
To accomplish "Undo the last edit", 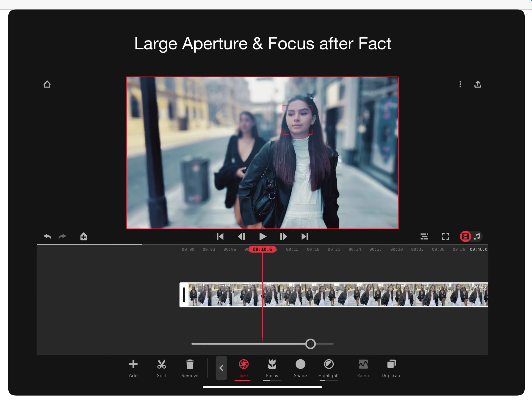I will (48, 237).
